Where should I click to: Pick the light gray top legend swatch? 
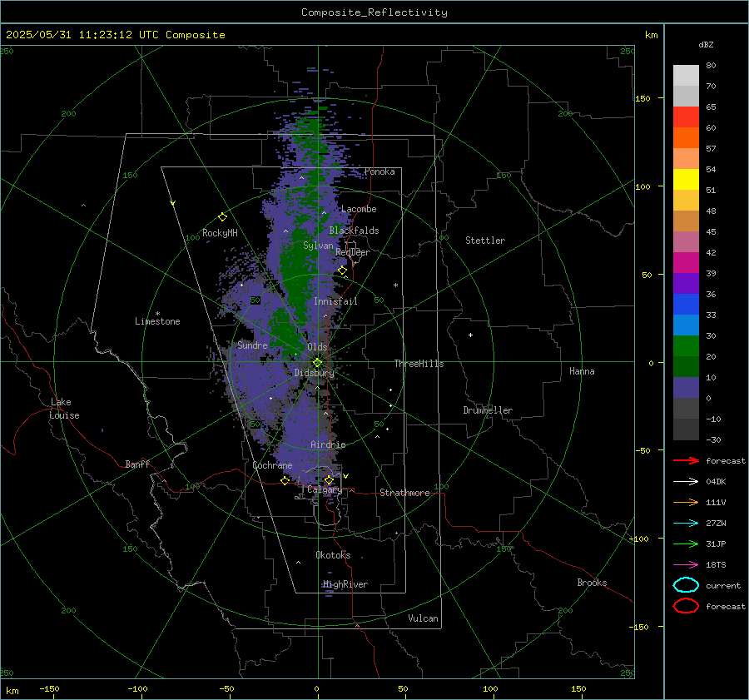coord(686,76)
